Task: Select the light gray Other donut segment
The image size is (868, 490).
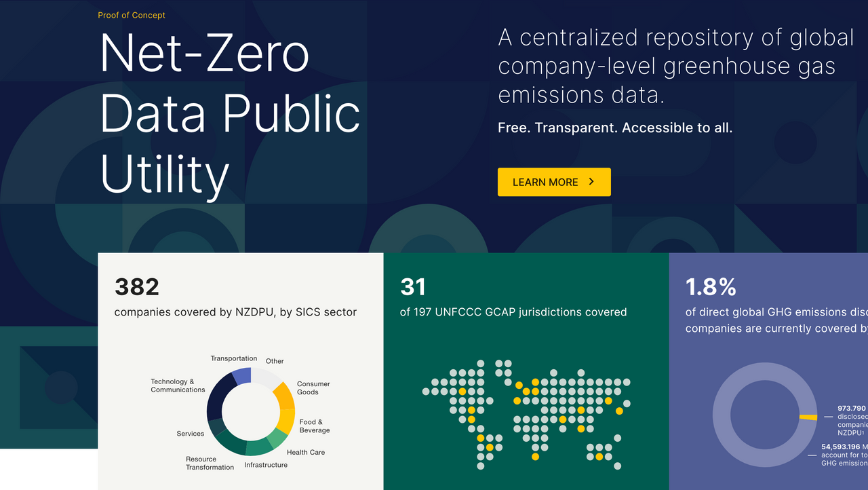Action: point(267,379)
